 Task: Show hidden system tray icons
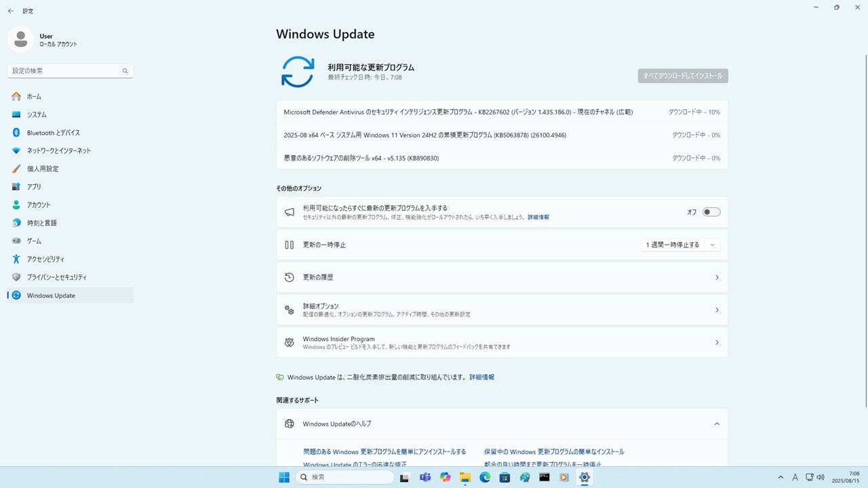pyautogui.click(x=781, y=477)
